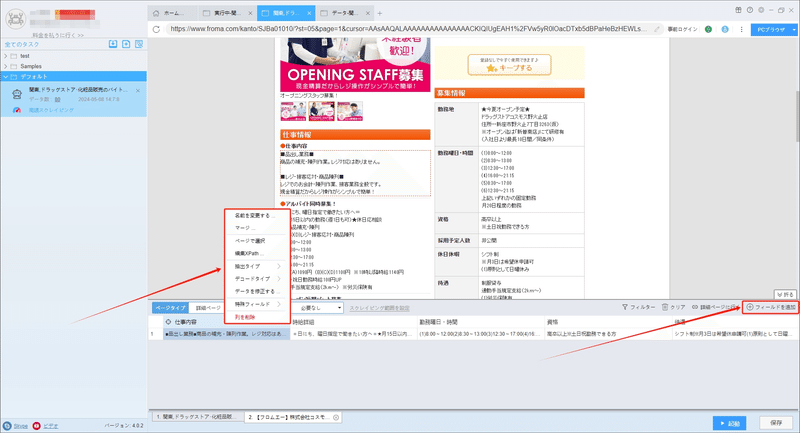Image resolution: width=800 pixels, height=433 pixels.
Task: Click スクレイピング範囲を設定 link
Action: click(x=379, y=308)
